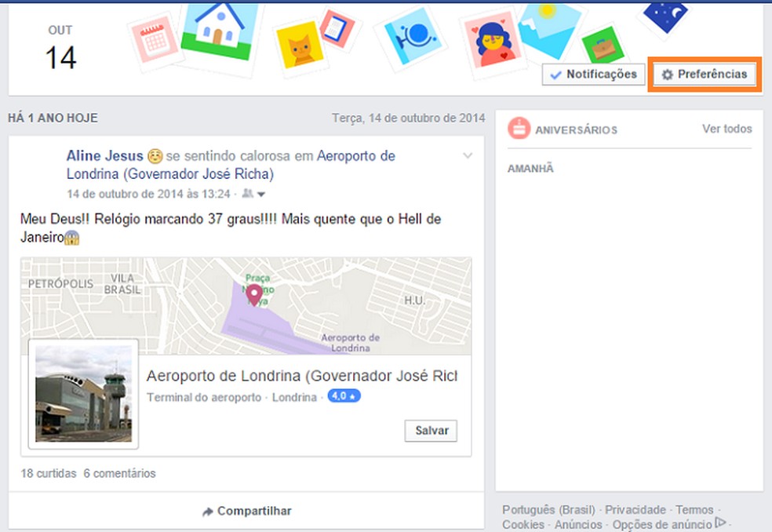Click the 4,0 star rating badge
Image resolution: width=772 pixels, height=532 pixels.
coord(344,396)
